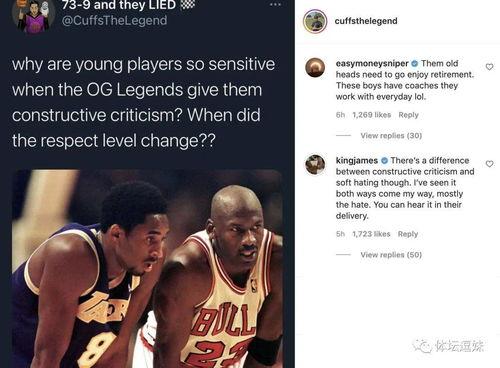Expand View replies (30)
The height and width of the screenshot is (368, 500).
pyautogui.click(x=391, y=136)
